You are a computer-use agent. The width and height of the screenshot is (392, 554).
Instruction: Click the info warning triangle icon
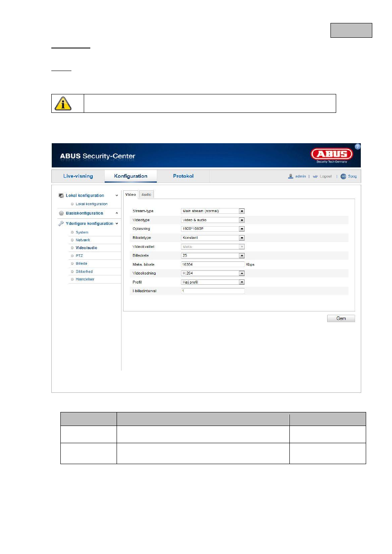(63, 104)
